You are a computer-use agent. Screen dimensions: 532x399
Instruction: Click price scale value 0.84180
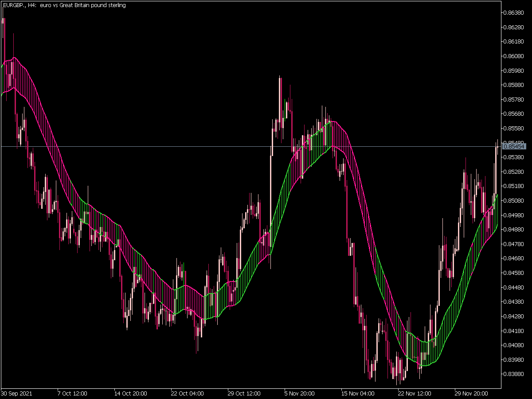[515, 330]
